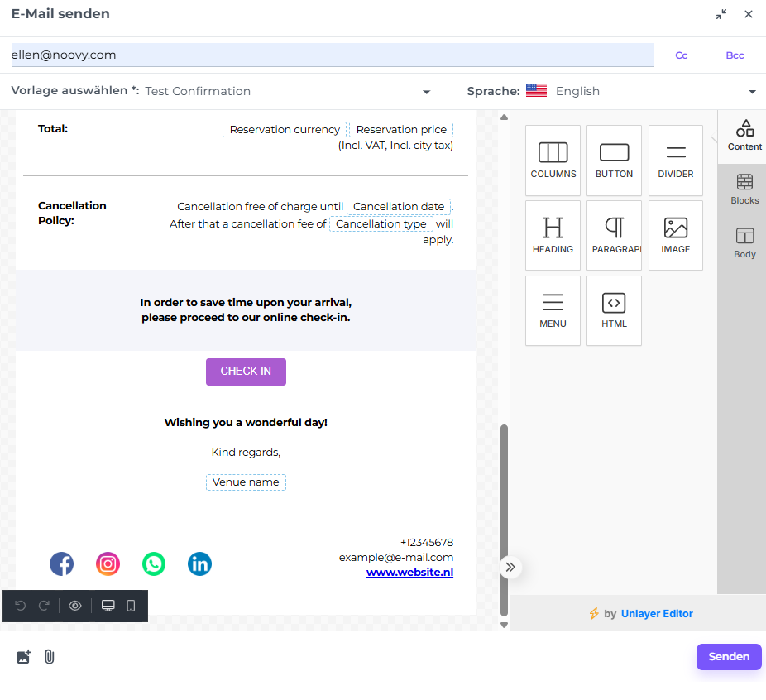Switch to desktop view mode
This screenshot has width=766, height=700.
[x=108, y=606]
